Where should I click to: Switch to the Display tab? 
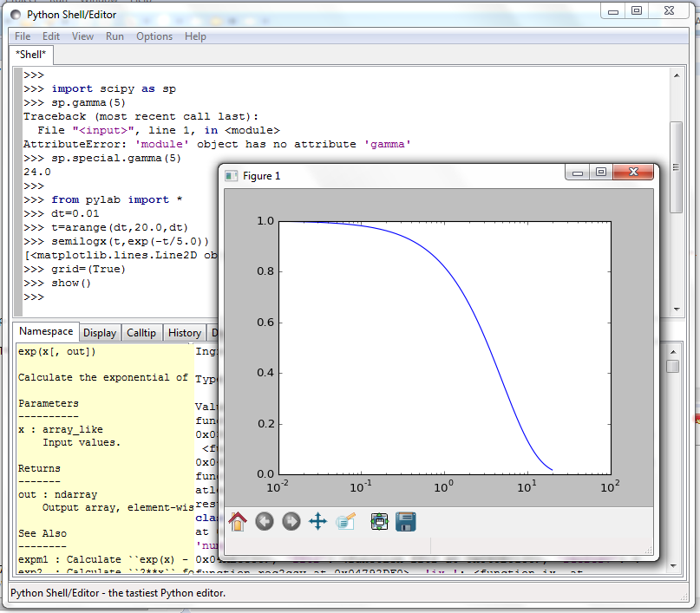(100, 333)
